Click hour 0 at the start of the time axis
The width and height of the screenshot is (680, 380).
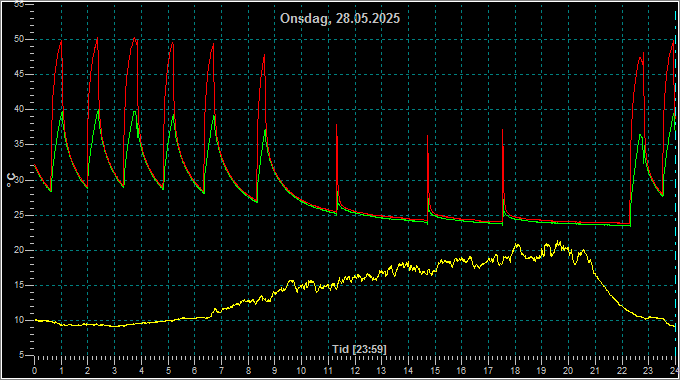coord(34,371)
